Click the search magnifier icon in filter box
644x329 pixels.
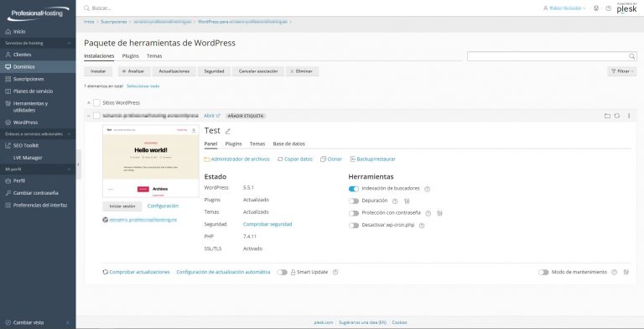click(632, 56)
